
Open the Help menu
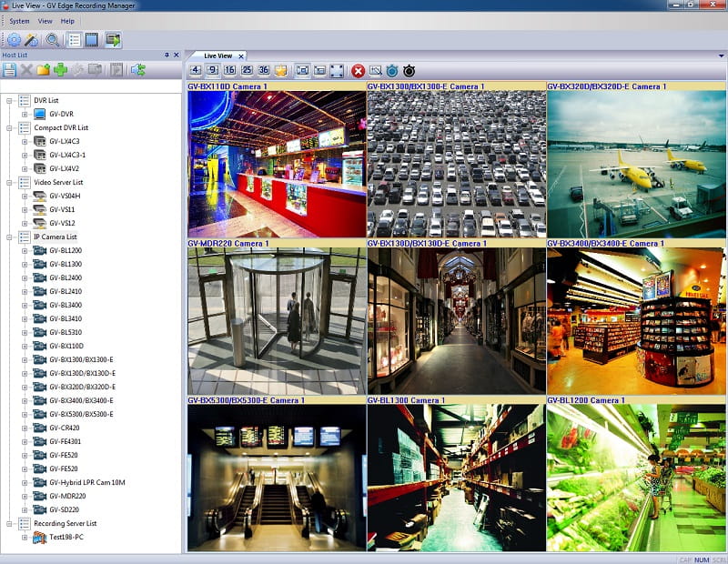(67, 21)
